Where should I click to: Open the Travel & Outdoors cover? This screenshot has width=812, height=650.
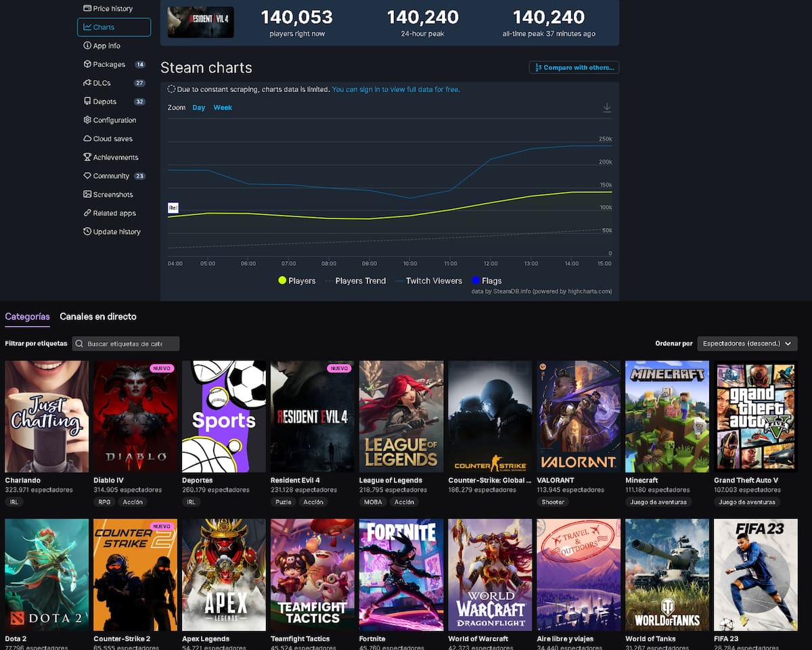point(579,575)
